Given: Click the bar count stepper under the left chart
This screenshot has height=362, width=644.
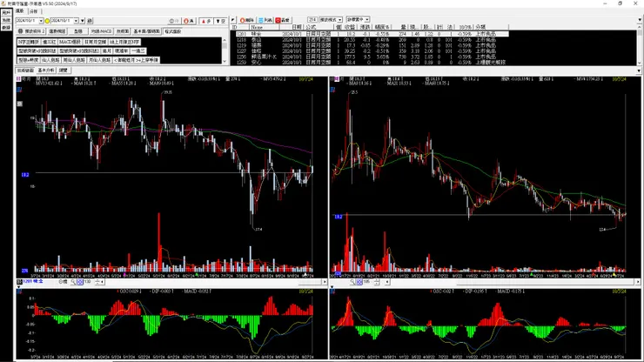Looking at the screenshot, I should tap(97, 282).
